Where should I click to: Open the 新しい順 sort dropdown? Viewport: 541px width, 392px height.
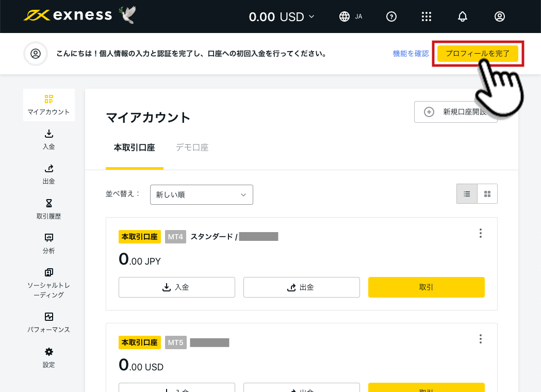tap(202, 194)
